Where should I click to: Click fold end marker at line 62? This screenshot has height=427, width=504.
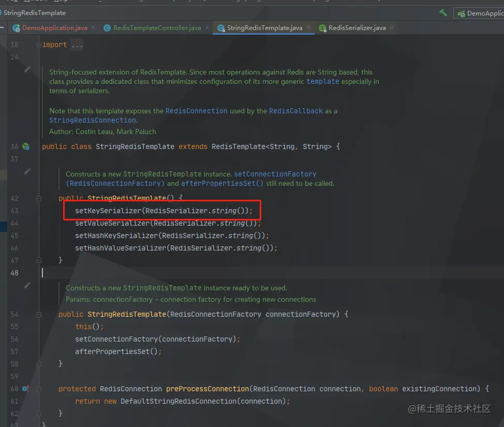coord(39,414)
